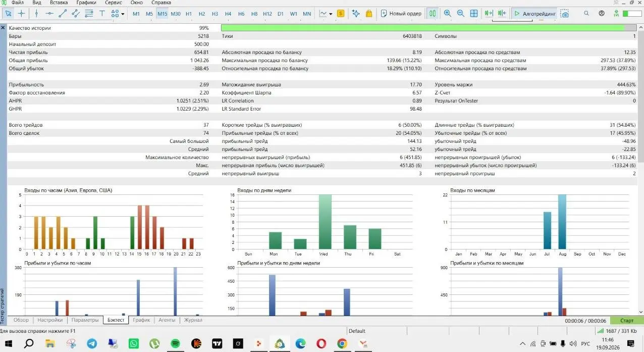The height and width of the screenshot is (352, 644).
Task: Open Telegram from the taskbar
Action: click(92, 343)
